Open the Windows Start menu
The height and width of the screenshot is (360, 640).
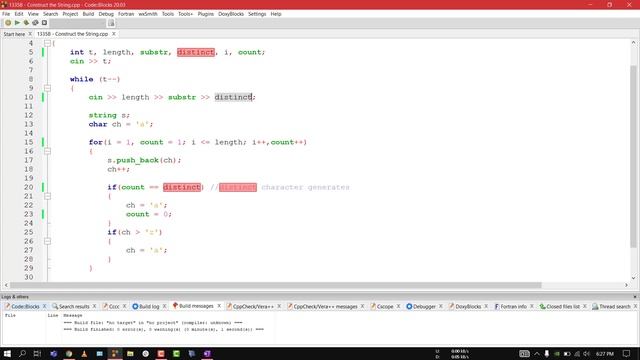pos(7,353)
